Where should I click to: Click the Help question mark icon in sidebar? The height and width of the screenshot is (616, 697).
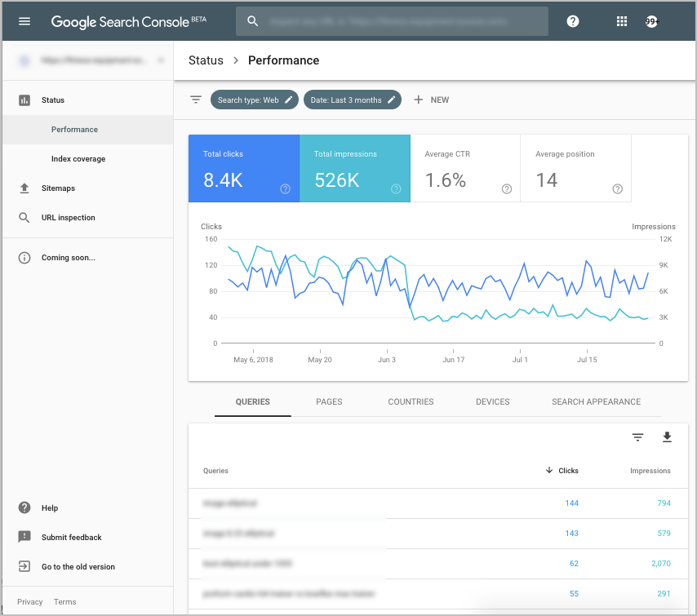click(24, 507)
